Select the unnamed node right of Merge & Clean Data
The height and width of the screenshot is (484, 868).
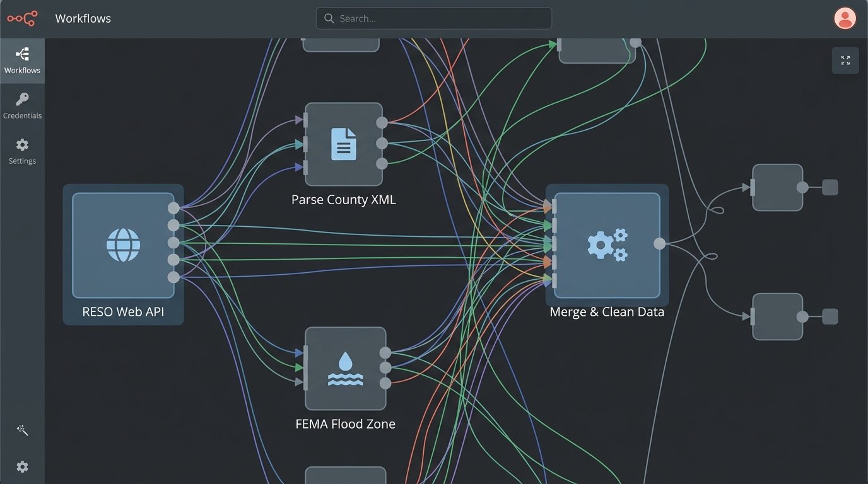pyautogui.click(x=777, y=187)
